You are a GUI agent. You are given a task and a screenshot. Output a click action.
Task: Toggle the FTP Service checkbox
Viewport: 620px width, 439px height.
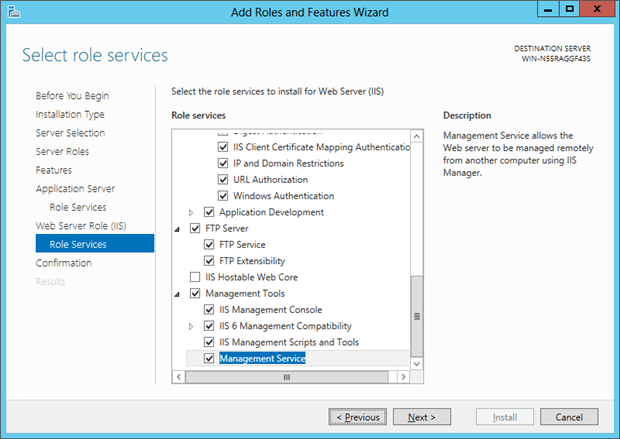click(x=209, y=244)
